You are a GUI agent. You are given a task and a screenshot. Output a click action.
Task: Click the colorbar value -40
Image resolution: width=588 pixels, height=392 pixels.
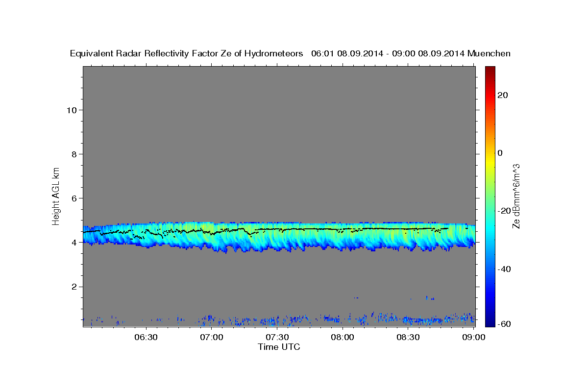coord(503,269)
